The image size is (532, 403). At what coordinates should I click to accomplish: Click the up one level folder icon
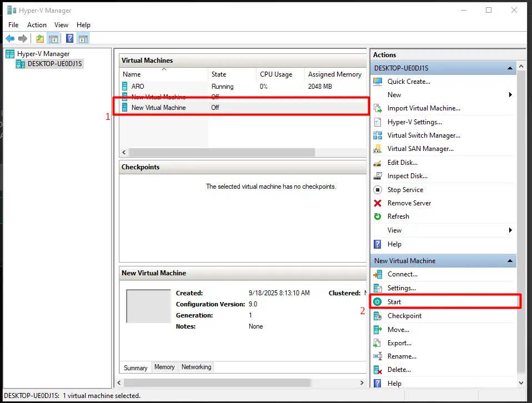tap(40, 39)
